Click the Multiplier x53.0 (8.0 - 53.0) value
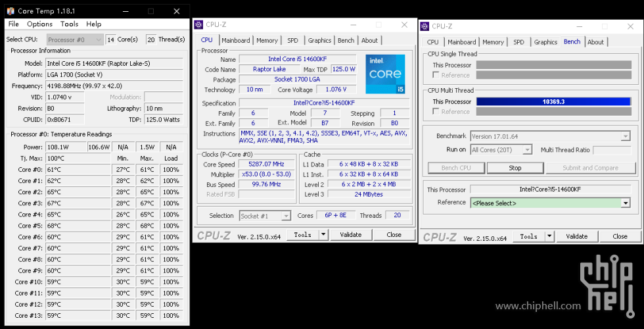 (x=267, y=174)
